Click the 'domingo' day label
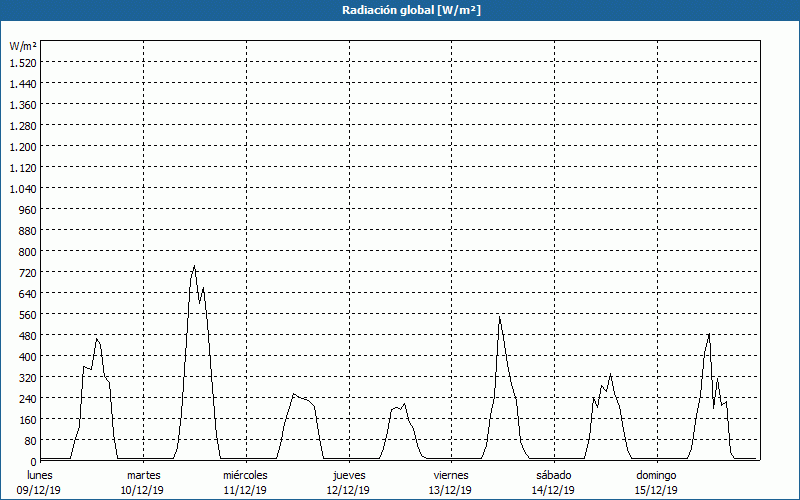 click(656, 475)
